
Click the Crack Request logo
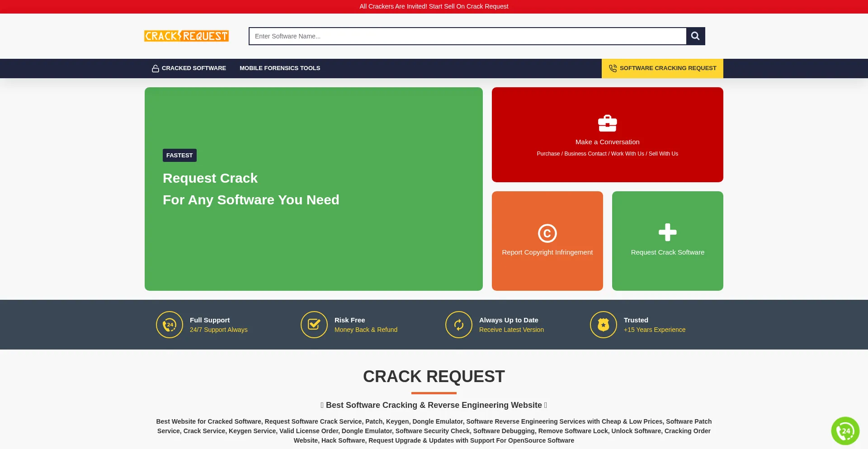[x=186, y=36]
